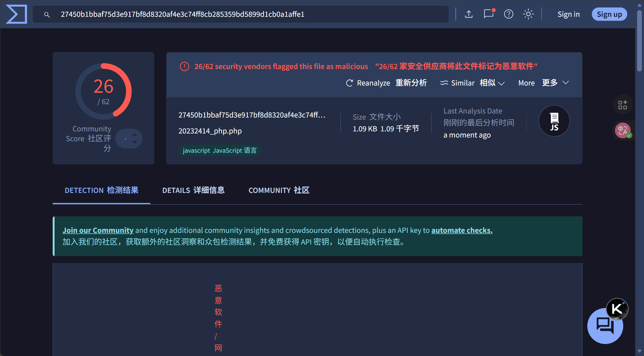This screenshot has height=356, width=644.
Task: Open the help question mark icon
Action: pos(508,14)
